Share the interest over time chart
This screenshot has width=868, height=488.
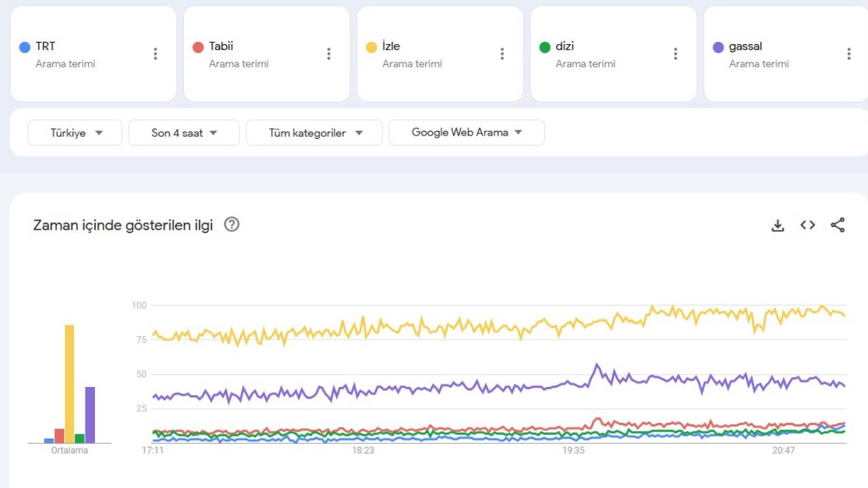(837, 225)
